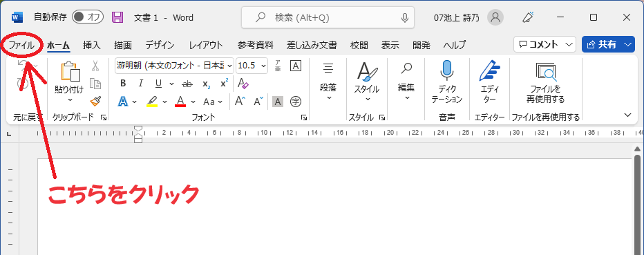Apply the yellow text highlight color

(x=153, y=101)
